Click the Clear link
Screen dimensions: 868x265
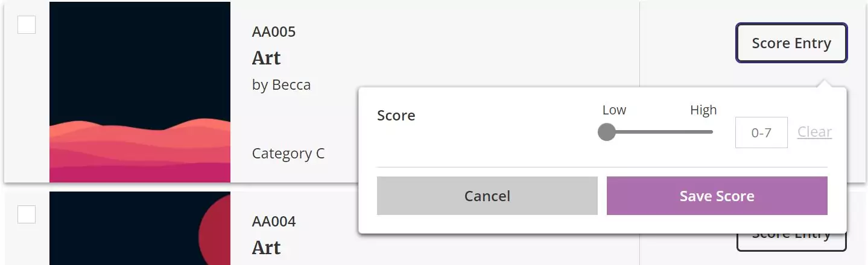click(x=814, y=132)
